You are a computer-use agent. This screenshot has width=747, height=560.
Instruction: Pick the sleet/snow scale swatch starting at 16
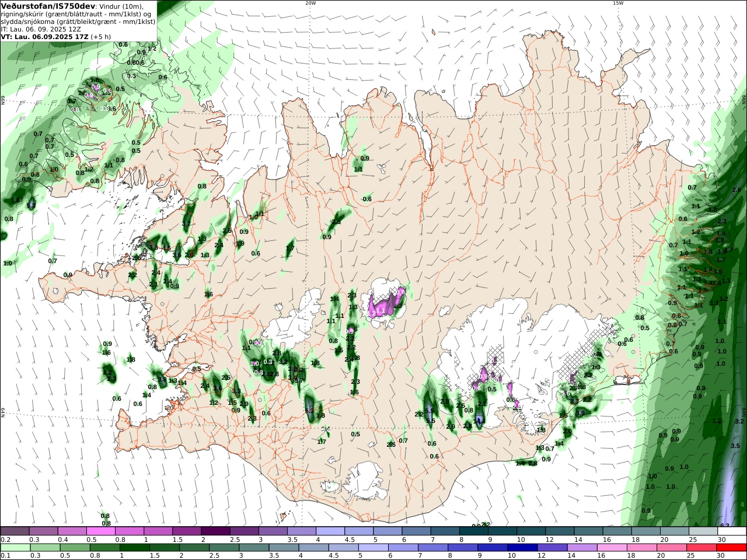point(617,531)
